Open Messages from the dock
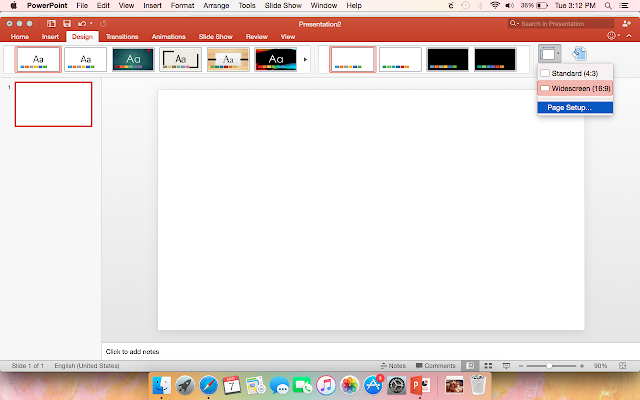The width and height of the screenshot is (640, 400). (x=279, y=385)
